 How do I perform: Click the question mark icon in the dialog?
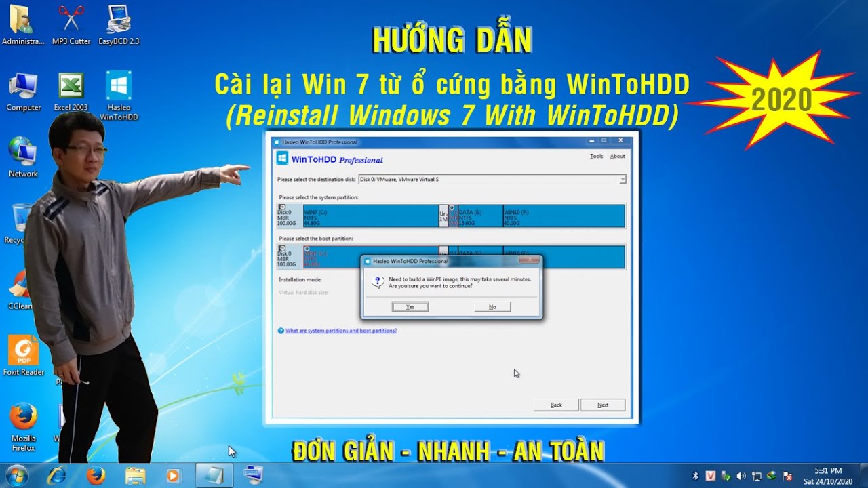379,282
